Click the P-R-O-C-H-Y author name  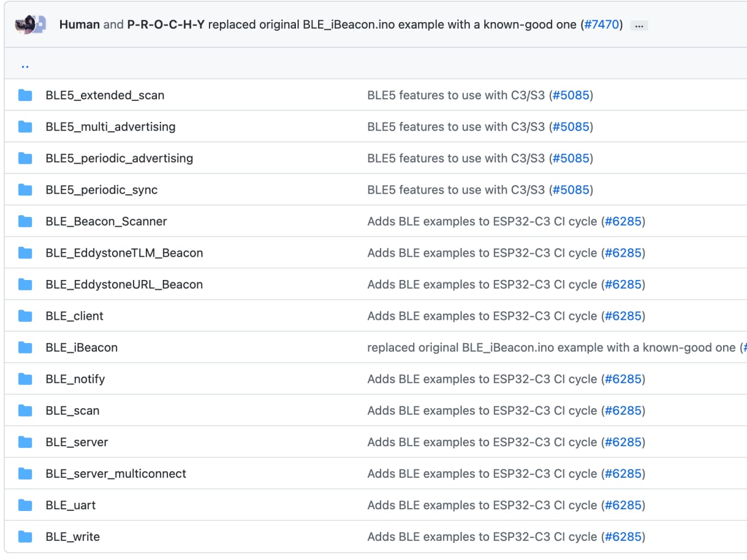click(x=166, y=24)
